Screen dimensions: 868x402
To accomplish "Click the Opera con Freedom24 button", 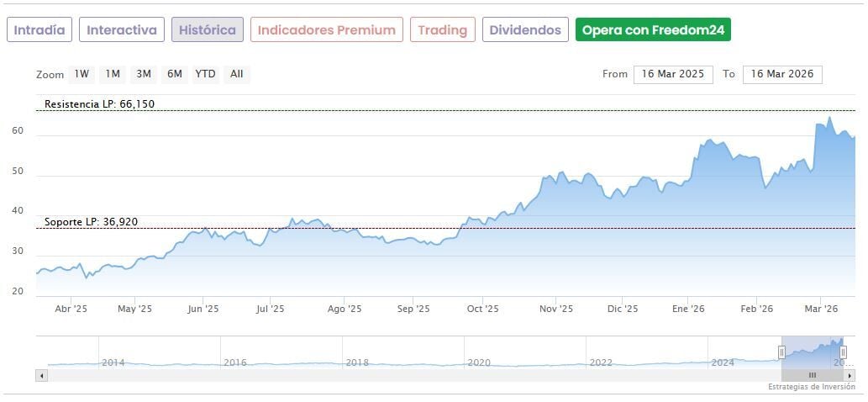I will tap(653, 30).
